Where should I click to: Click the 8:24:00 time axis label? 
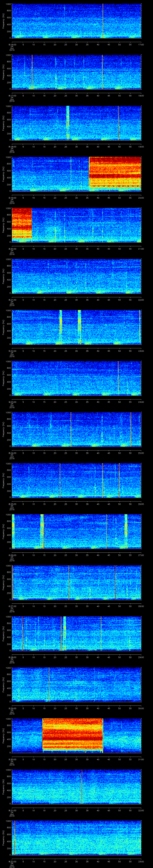[12, 453]
